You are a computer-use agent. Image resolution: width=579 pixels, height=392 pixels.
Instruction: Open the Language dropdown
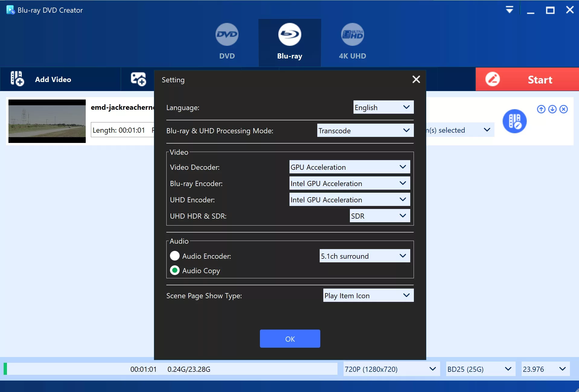pos(383,107)
